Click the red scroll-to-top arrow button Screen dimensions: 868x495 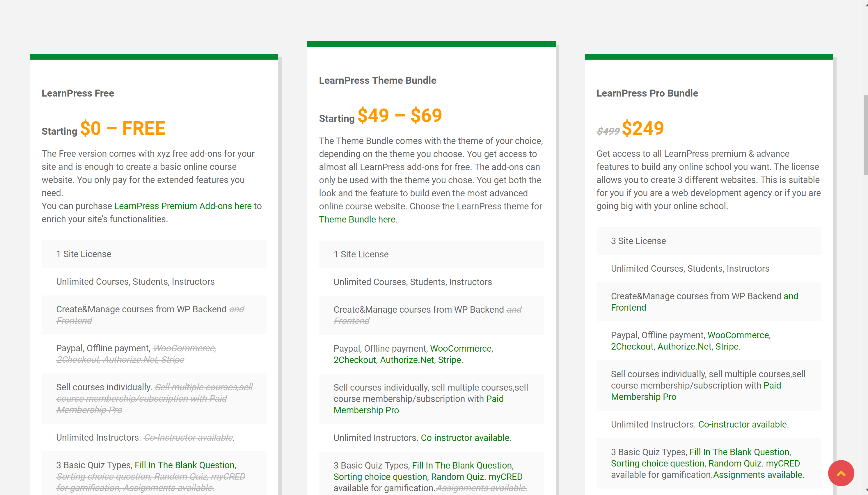point(841,473)
